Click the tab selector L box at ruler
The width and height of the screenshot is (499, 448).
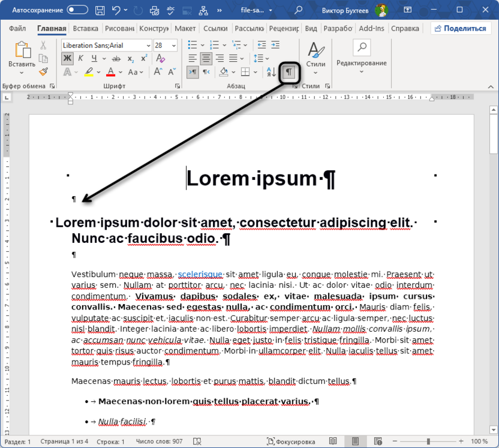click(x=7, y=98)
